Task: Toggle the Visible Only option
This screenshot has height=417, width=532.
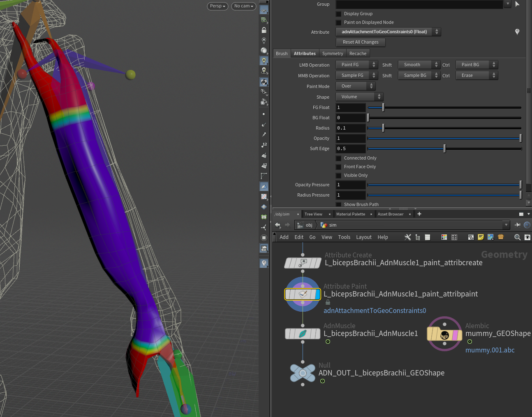Action: (x=338, y=175)
